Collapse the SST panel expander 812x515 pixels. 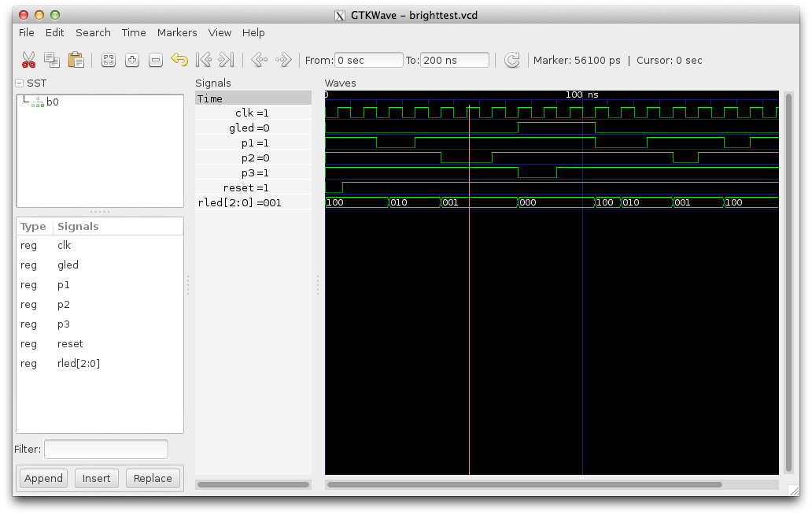tap(19, 83)
